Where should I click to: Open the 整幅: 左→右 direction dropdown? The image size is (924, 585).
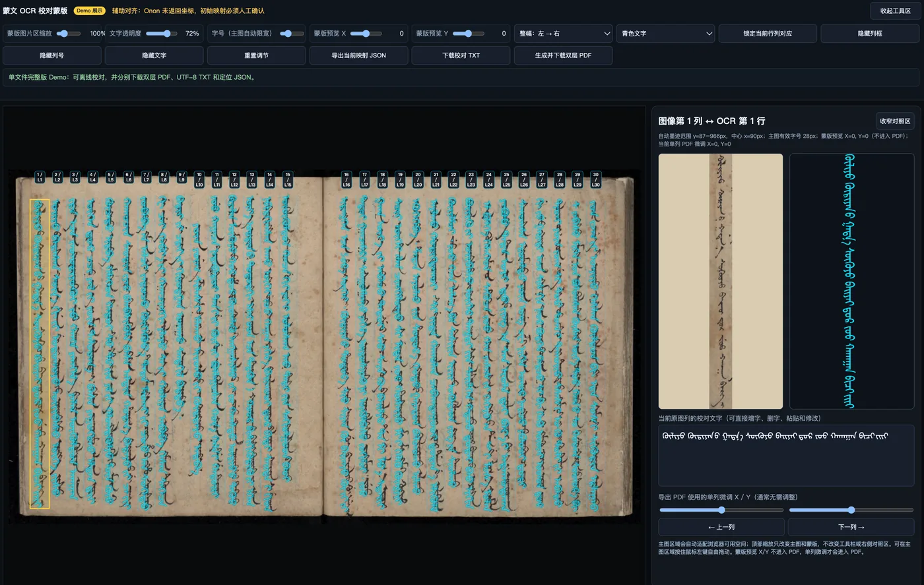(564, 34)
